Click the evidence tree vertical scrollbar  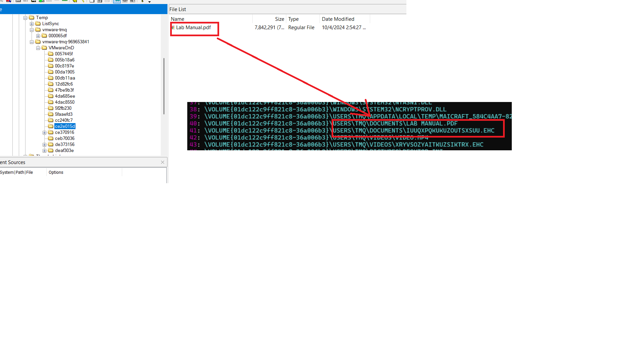tap(164, 86)
